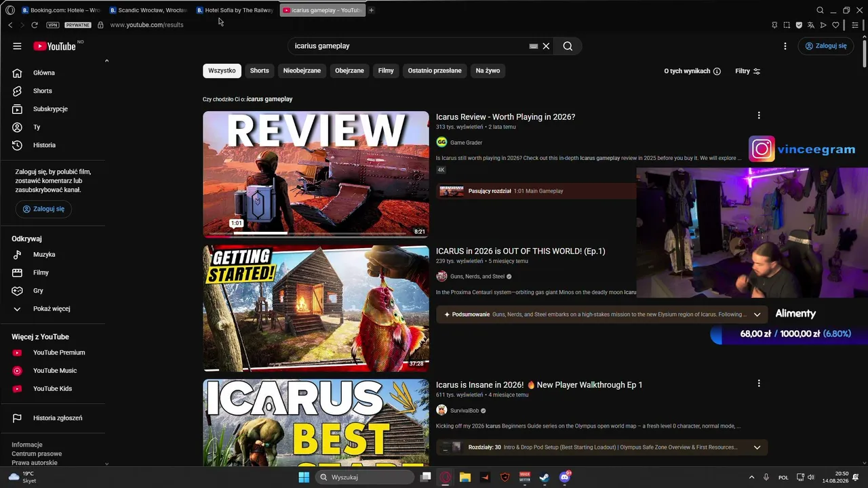
Task: Select the Ostatnio przesłane filter chip
Action: (x=435, y=70)
